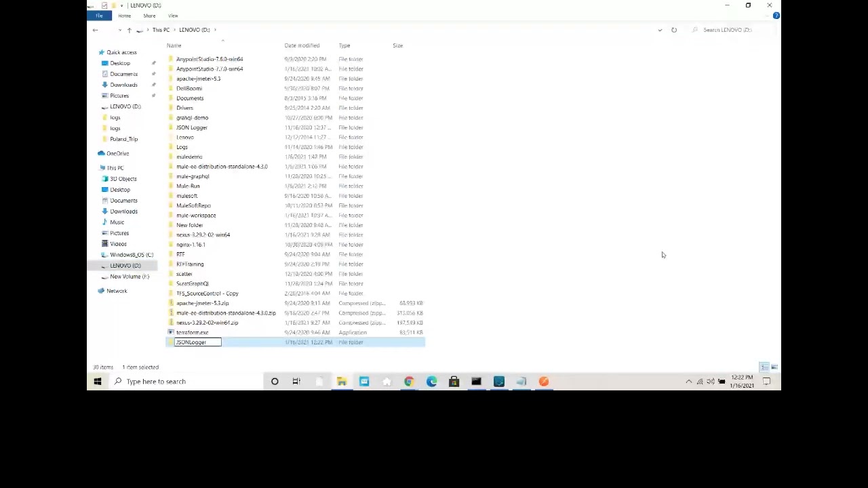Select the AnypointStudio-7.6.0-win64 folder
The width and height of the screenshot is (868, 488).
point(210,59)
